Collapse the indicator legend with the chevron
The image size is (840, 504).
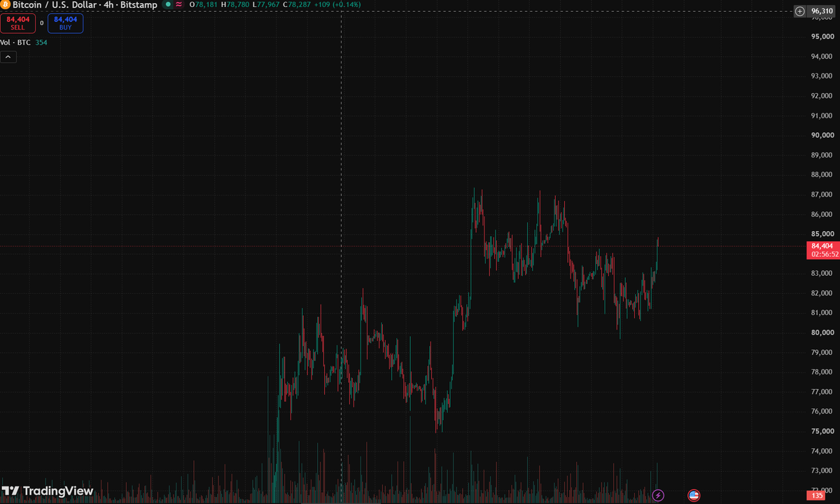8,57
